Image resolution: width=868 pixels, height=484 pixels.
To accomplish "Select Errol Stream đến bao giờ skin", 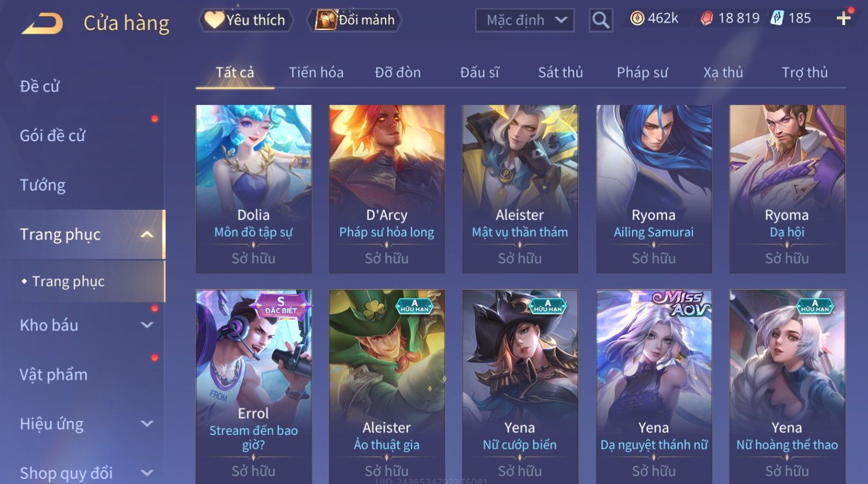I will pos(254,386).
